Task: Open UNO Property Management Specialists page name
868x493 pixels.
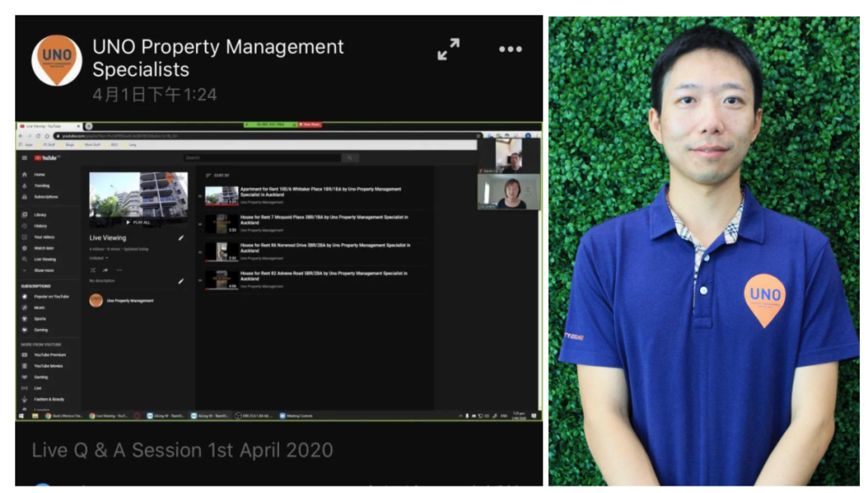Action: click(x=218, y=58)
